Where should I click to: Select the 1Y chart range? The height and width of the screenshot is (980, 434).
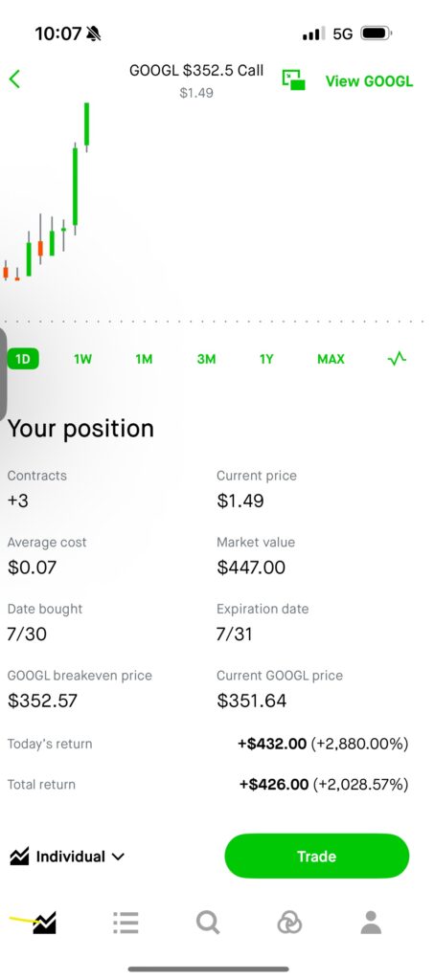[x=266, y=359]
